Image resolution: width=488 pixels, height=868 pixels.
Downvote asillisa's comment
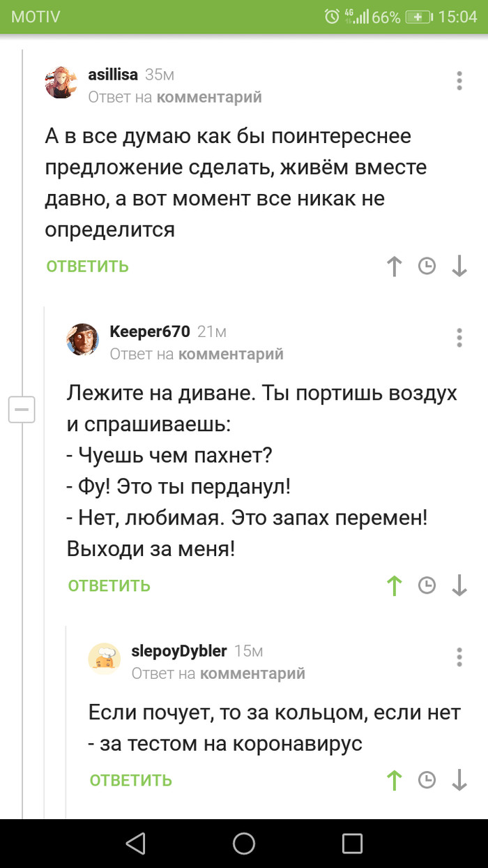(x=459, y=266)
